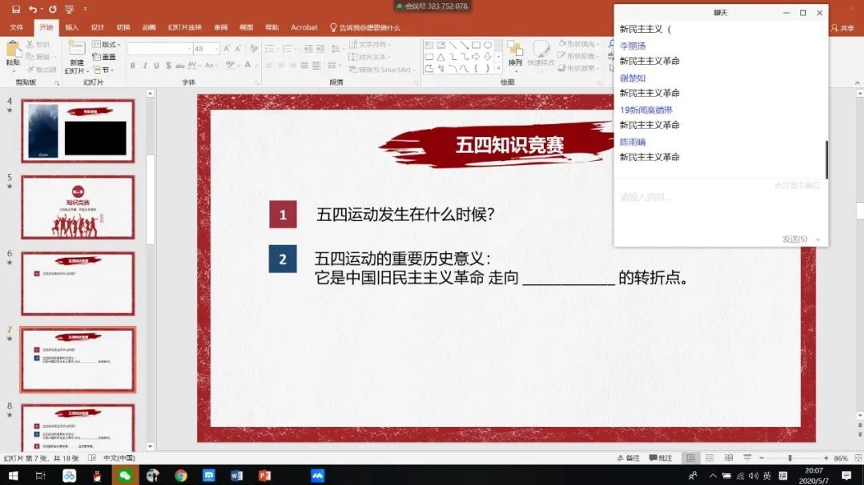This screenshot has width=864, height=485.
Task: Click the clear formatting icon
Action: point(253,48)
